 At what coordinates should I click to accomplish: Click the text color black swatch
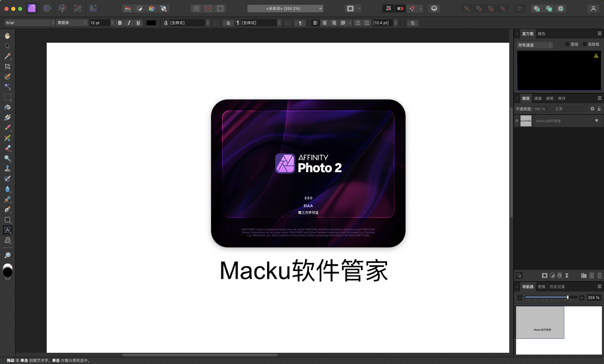click(x=151, y=23)
